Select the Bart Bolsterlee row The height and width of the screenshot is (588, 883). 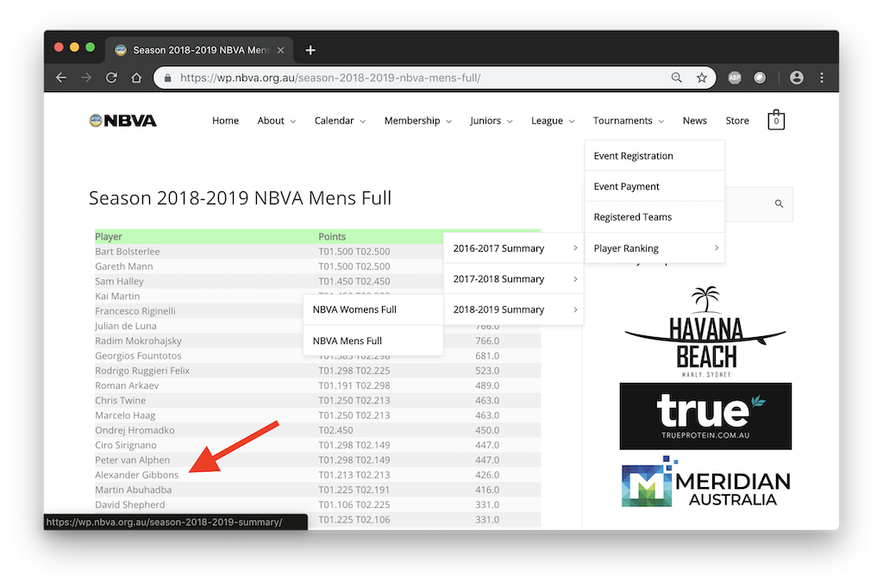pos(317,251)
